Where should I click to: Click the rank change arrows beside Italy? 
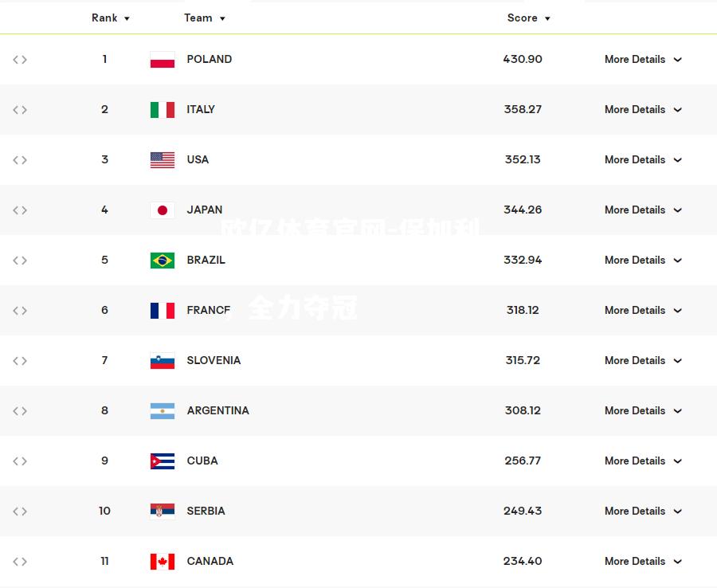click(x=20, y=110)
